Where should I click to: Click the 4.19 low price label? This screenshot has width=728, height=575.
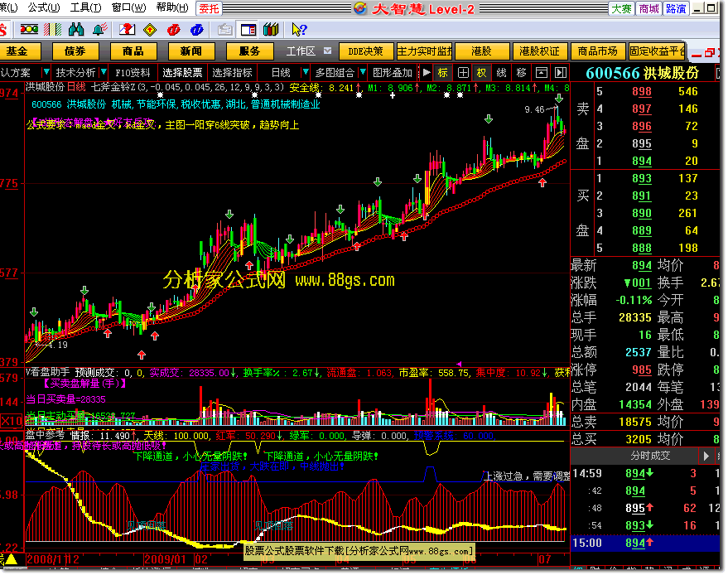click(58, 345)
